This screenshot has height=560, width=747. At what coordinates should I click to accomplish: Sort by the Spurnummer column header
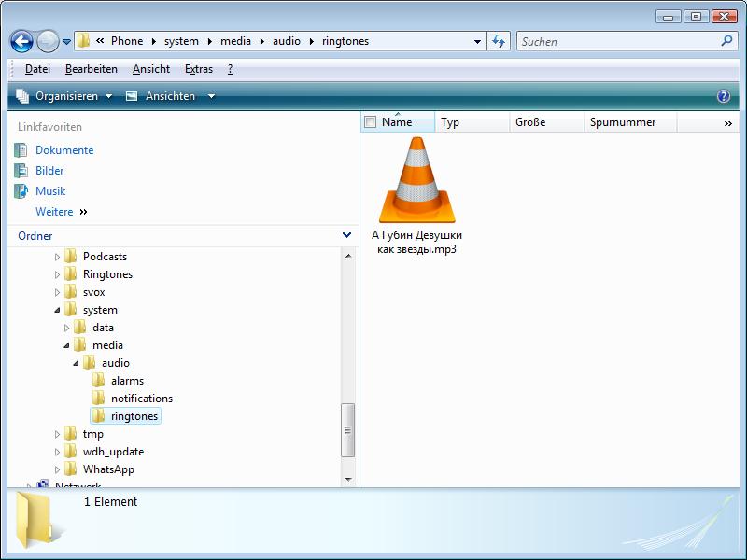coord(630,122)
